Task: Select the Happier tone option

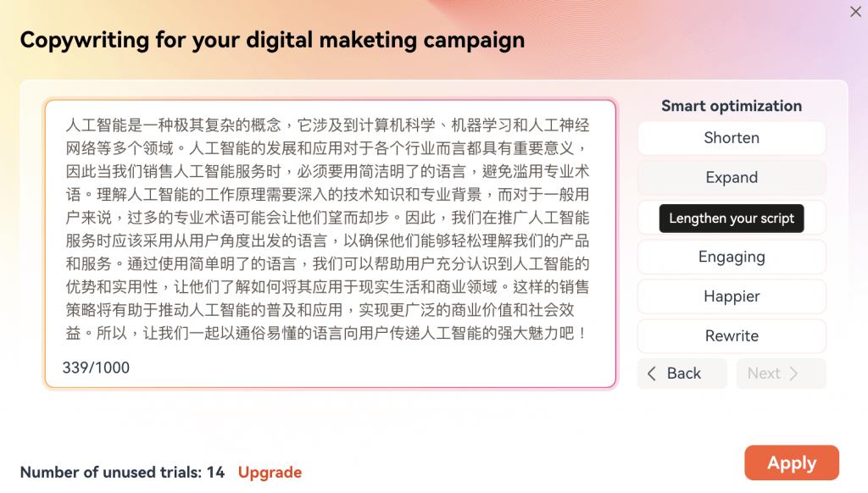Action: point(732,296)
